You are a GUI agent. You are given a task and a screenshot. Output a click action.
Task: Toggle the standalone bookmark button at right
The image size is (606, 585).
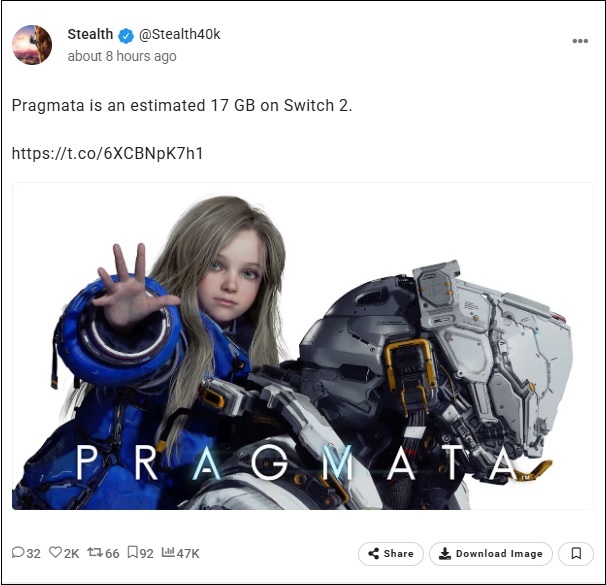tap(576, 554)
